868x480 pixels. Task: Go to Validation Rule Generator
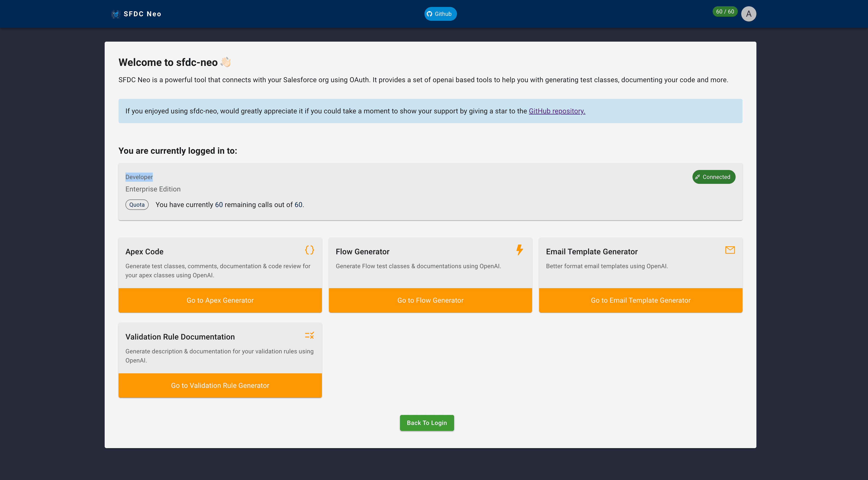(220, 385)
